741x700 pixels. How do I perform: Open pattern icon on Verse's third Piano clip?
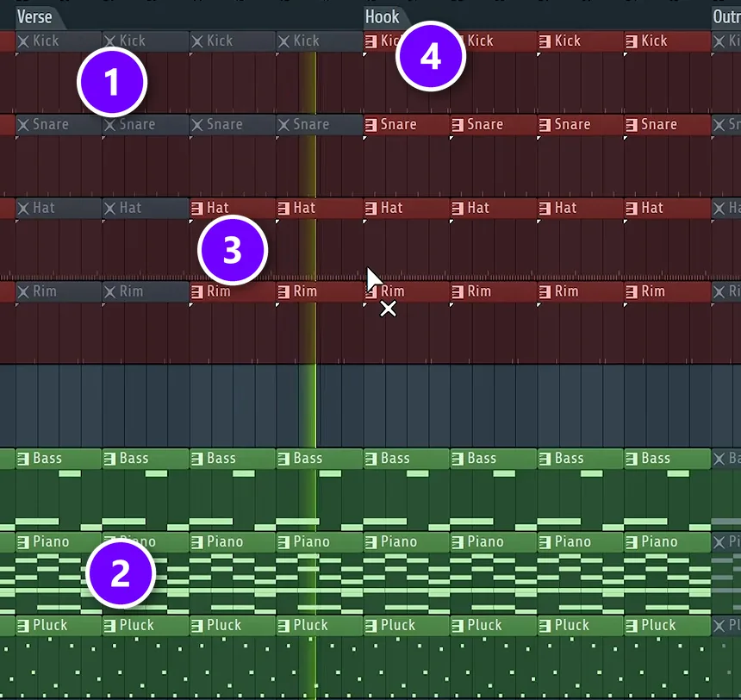pos(197,542)
